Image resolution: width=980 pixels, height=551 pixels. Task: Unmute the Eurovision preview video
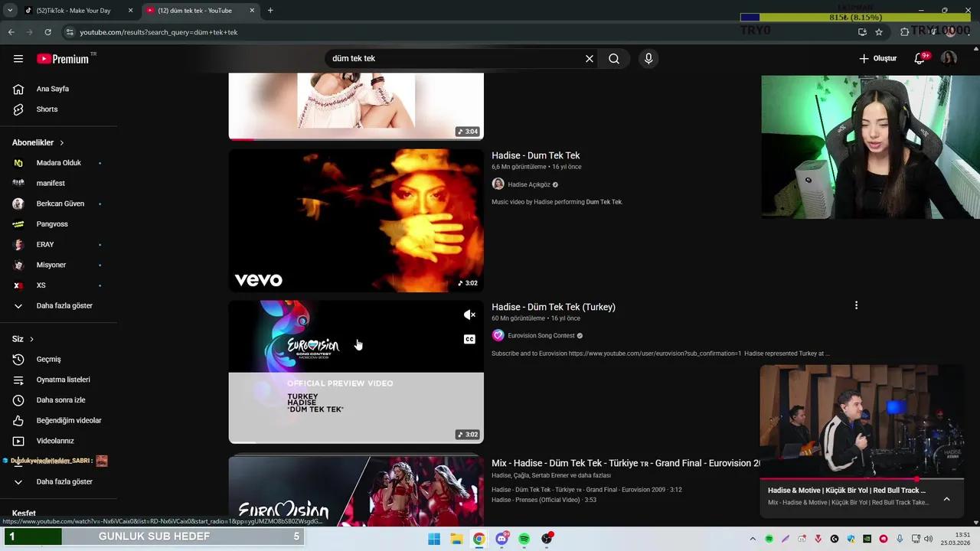[469, 315]
